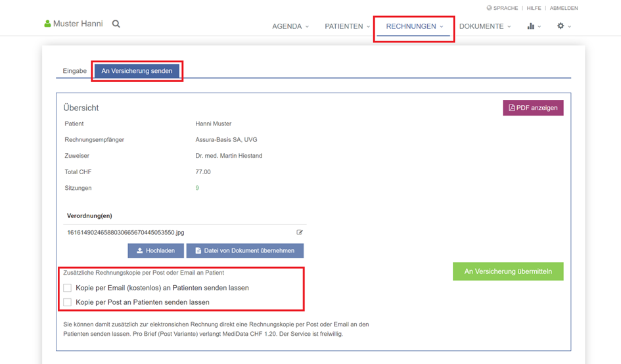The width and height of the screenshot is (621, 364).
Task: Click the green user icon beside Muster Hanni
Action: 47,24
